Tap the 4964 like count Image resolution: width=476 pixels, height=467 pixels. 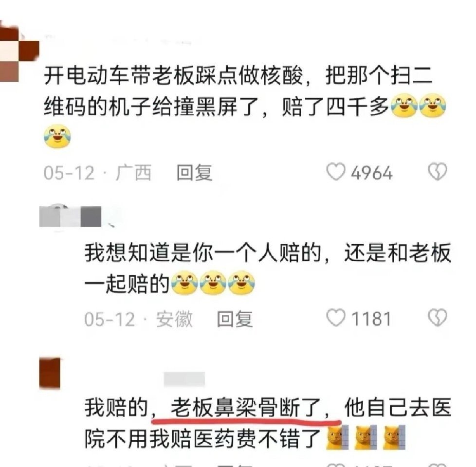(x=372, y=173)
